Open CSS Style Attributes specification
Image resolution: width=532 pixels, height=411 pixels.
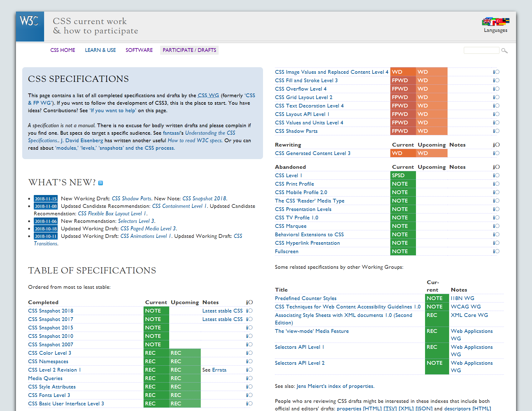[x=52, y=387]
